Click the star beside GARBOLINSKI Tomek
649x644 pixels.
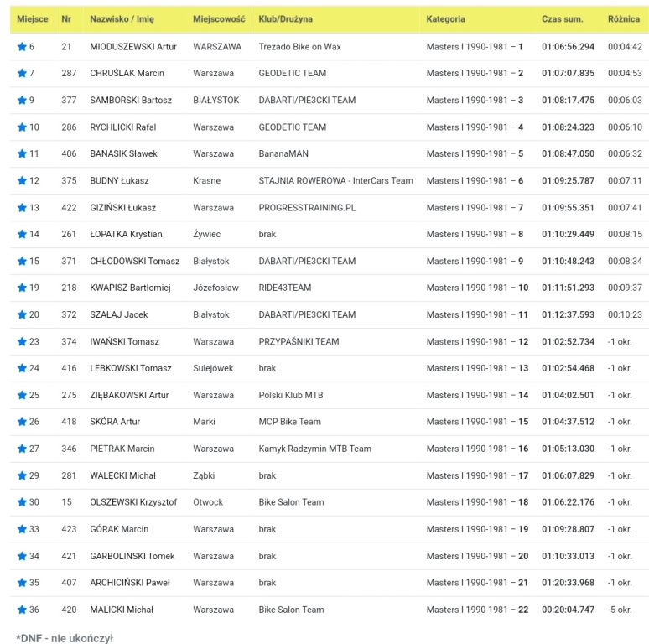click(22, 556)
